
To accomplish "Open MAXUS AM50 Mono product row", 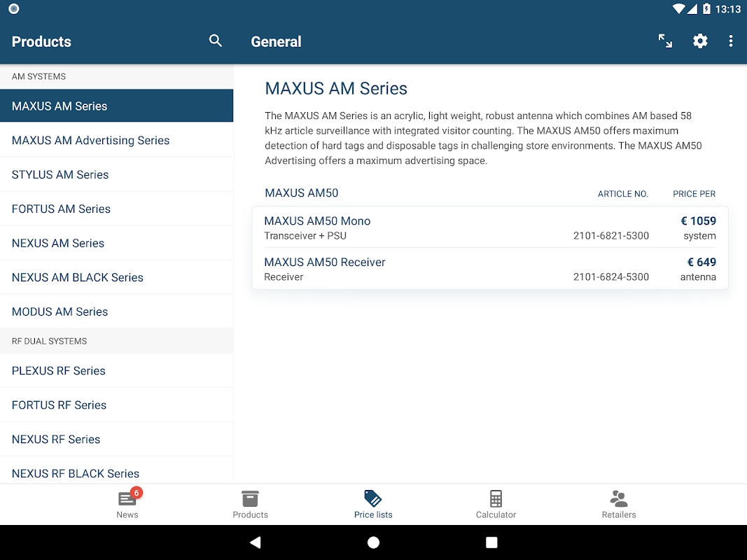I will [x=490, y=227].
